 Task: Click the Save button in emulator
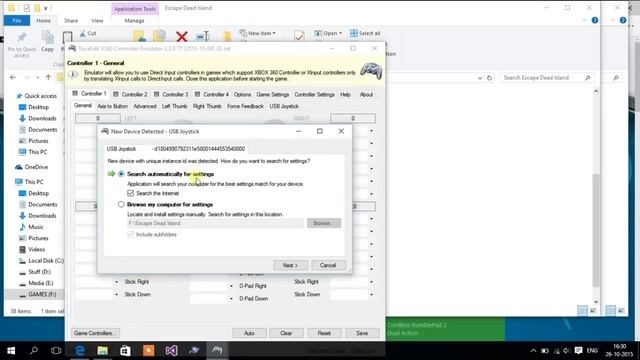pos(362,333)
